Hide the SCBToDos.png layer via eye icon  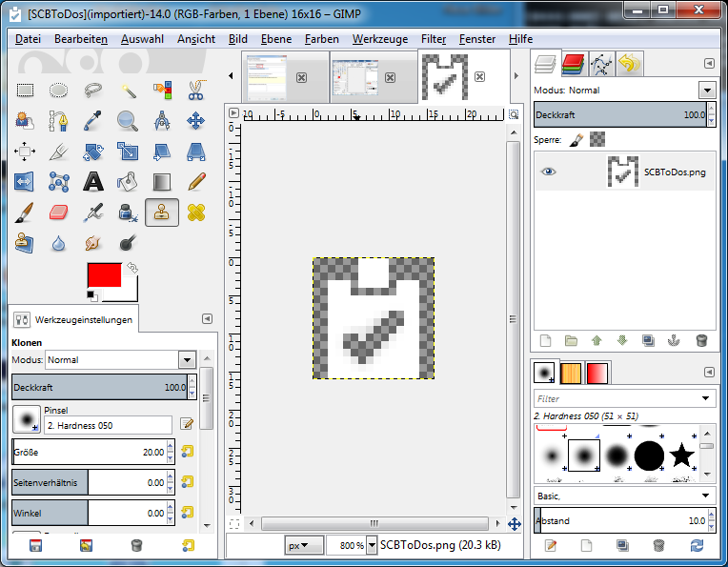(x=547, y=172)
